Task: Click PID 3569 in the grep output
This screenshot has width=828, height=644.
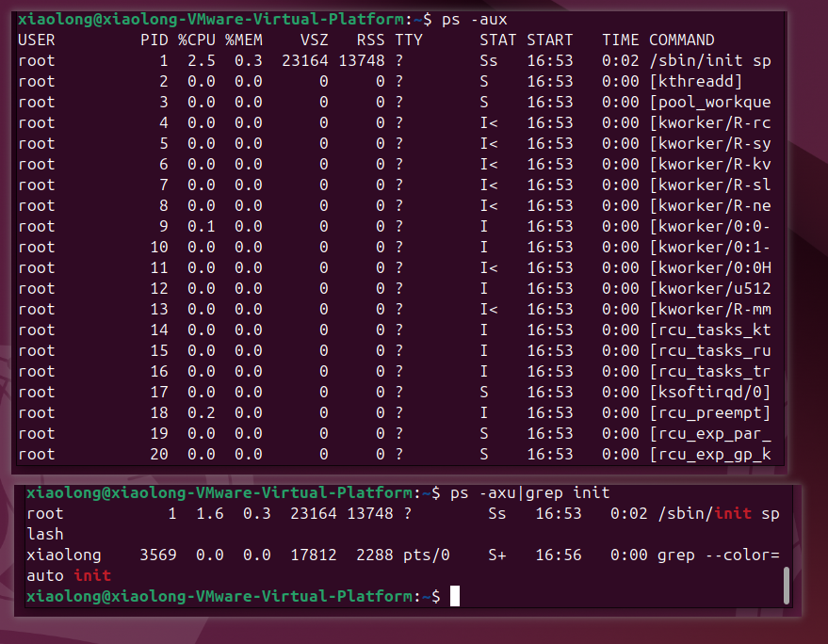Action: (158, 555)
